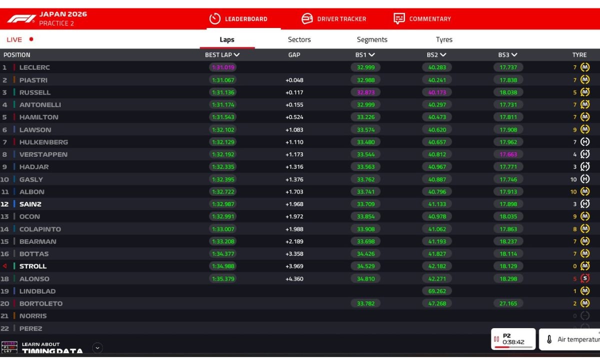The height and width of the screenshot is (364, 600).
Task: Click Piastri's best lap time cell
Action: pyautogui.click(x=224, y=80)
